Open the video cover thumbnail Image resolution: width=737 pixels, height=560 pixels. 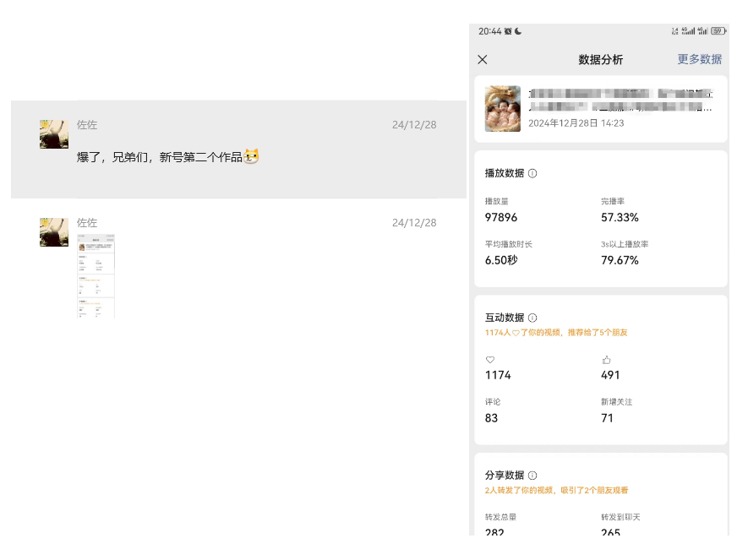coord(502,109)
